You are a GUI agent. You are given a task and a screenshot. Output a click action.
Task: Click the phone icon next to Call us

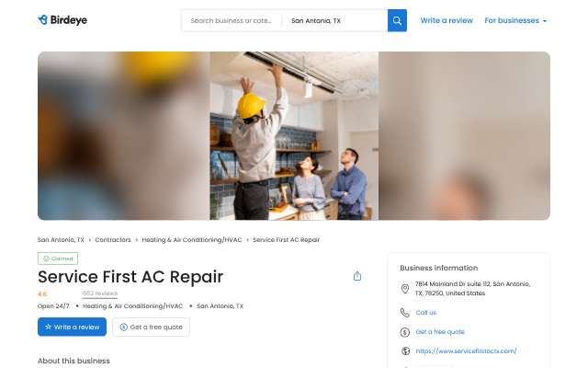405,313
